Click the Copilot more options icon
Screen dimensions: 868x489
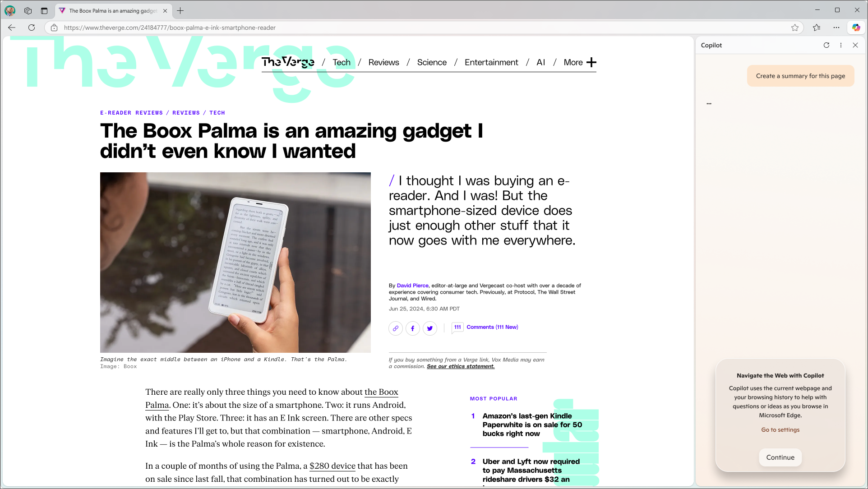coord(841,45)
